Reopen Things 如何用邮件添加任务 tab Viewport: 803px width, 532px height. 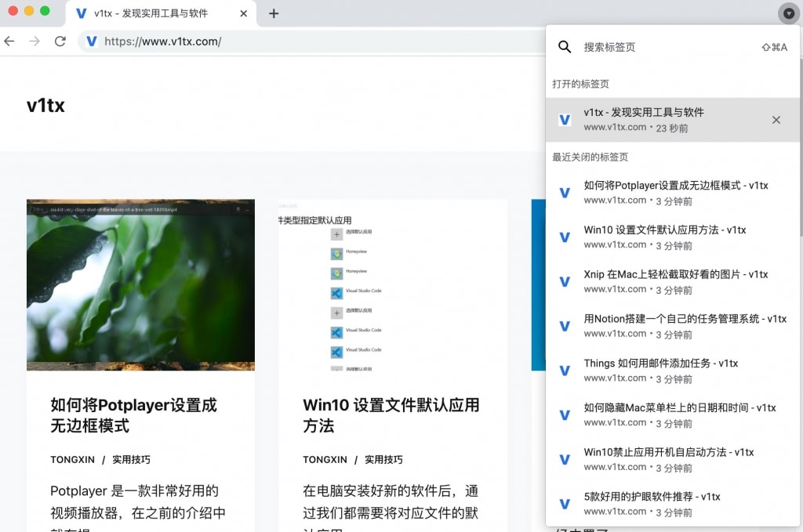pyautogui.click(x=672, y=371)
